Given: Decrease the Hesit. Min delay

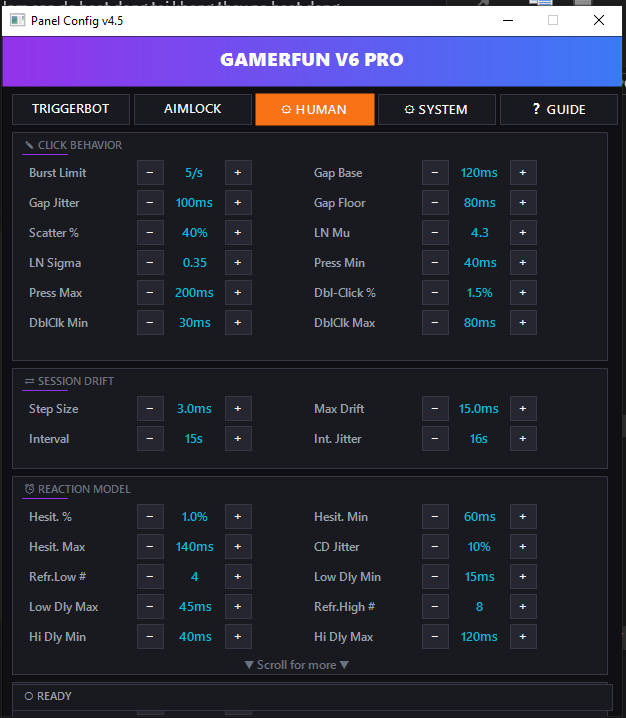Looking at the screenshot, I should click(x=435, y=517).
